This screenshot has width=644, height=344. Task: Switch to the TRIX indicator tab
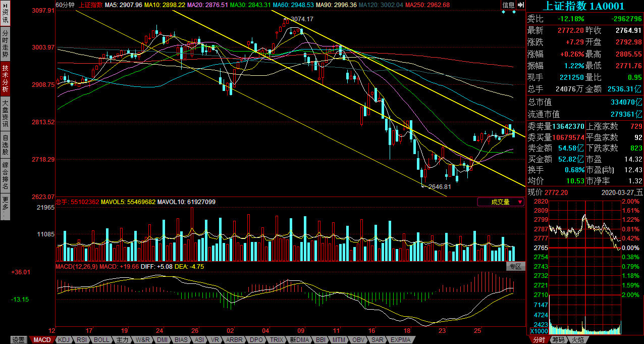click(x=277, y=340)
